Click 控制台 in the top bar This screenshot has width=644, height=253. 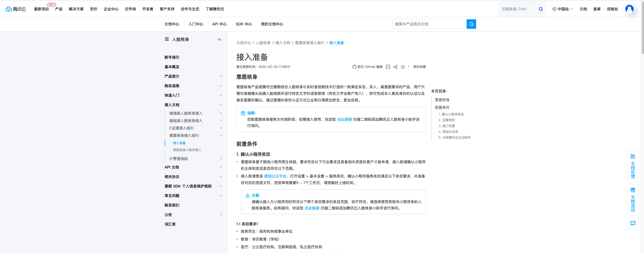[613, 9]
